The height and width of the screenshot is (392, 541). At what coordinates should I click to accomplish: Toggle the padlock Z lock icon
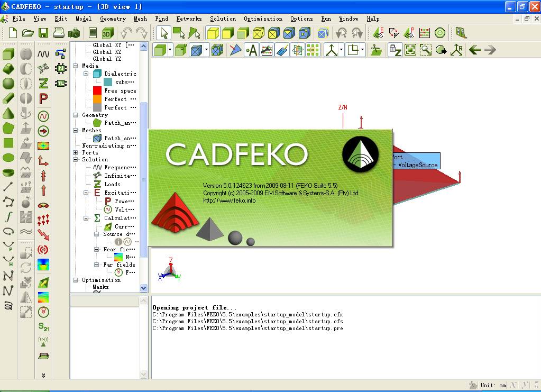395,50
